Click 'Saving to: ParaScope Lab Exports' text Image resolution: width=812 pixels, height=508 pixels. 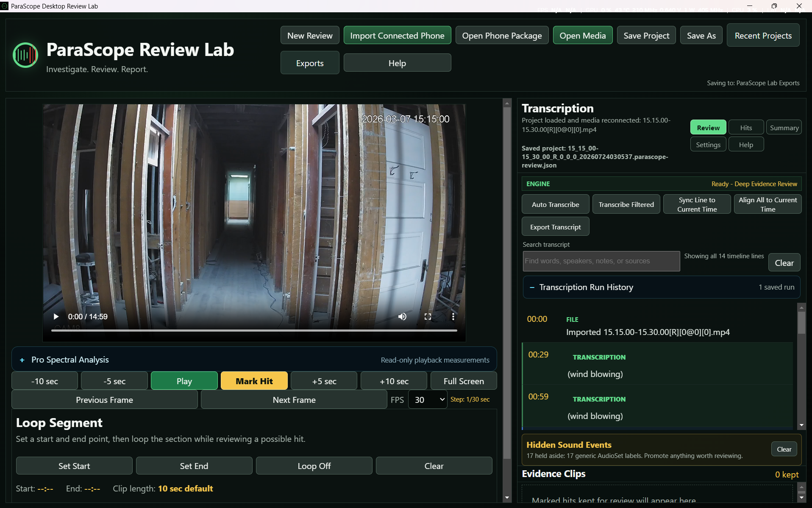click(x=753, y=83)
